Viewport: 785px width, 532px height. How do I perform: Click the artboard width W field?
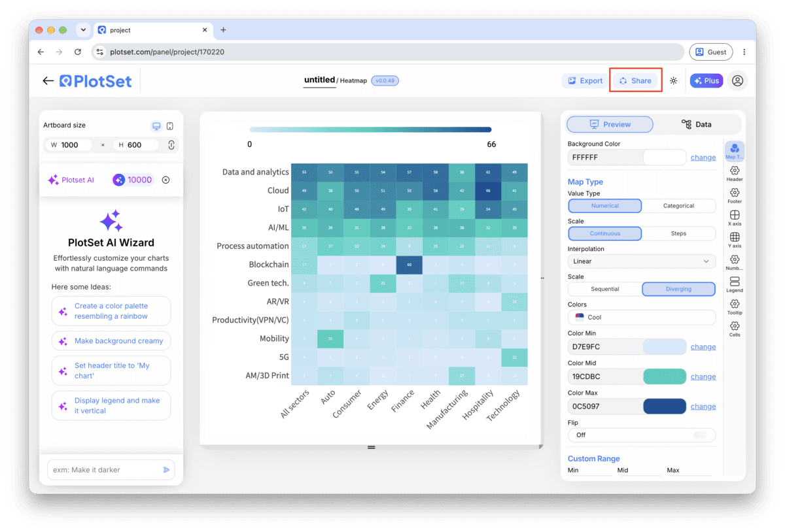[68, 145]
